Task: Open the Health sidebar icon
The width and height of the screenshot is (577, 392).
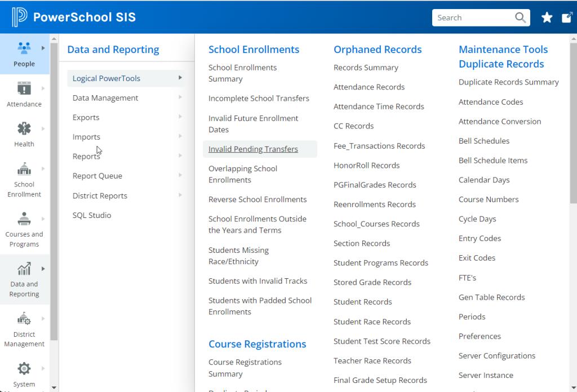Action: 24,128
